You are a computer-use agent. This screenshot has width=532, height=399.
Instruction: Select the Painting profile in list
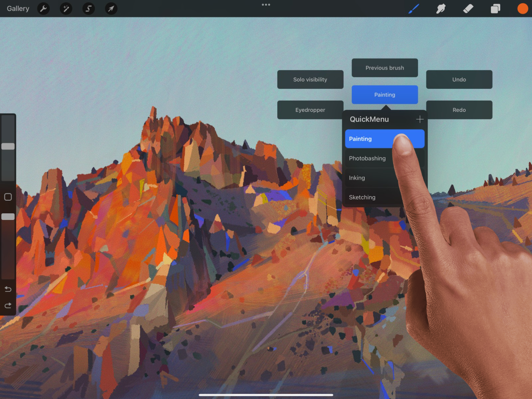[x=385, y=139]
